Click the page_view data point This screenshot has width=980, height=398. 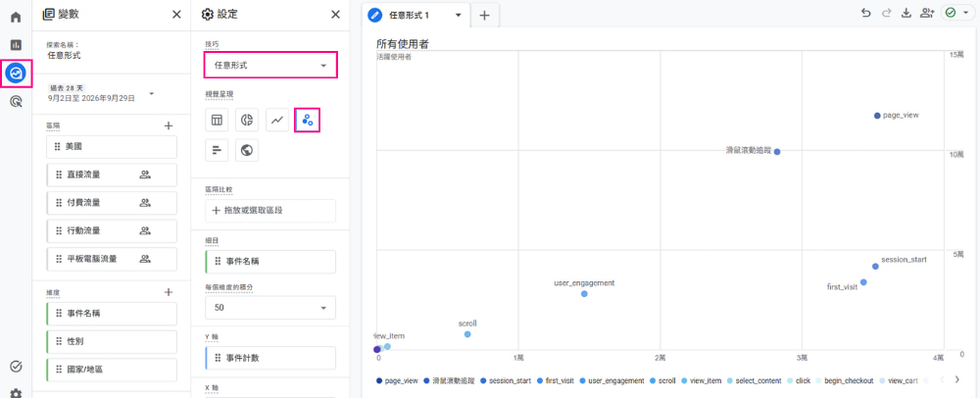[877, 116]
